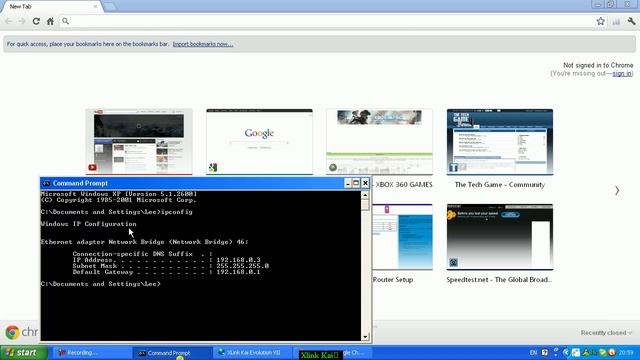
Task: Click the extension icon beside the wrench
Action: point(616,21)
